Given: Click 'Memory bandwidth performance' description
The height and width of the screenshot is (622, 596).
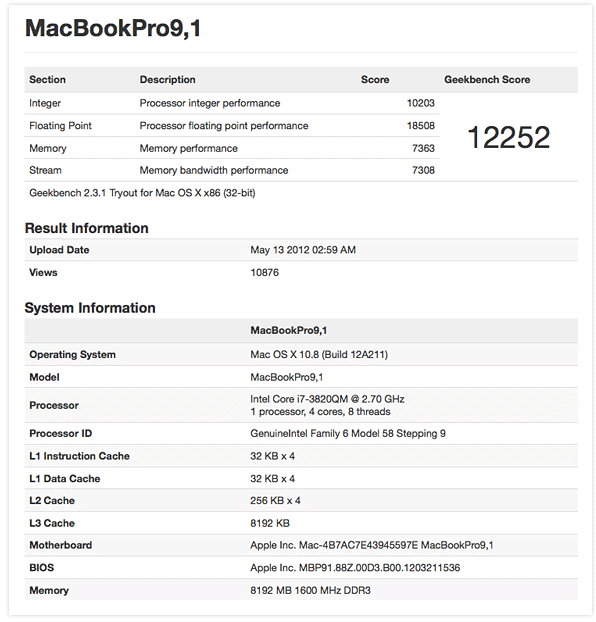Looking at the screenshot, I should (214, 171).
